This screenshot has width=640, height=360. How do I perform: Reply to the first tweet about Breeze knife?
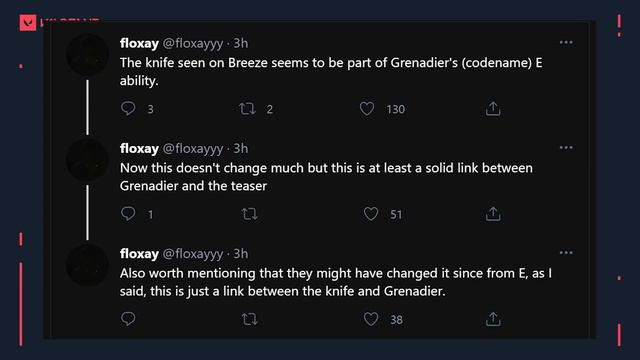128,108
